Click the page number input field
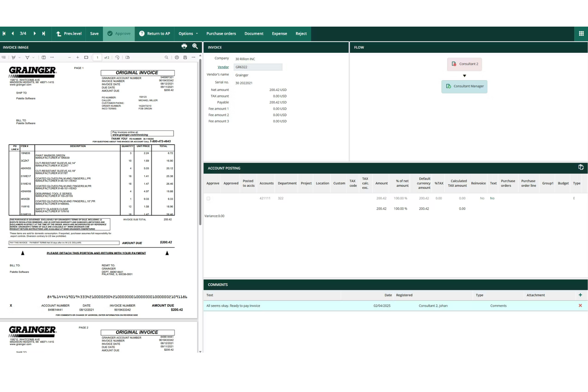Viewport: 588px width, 392px height. 97,57
